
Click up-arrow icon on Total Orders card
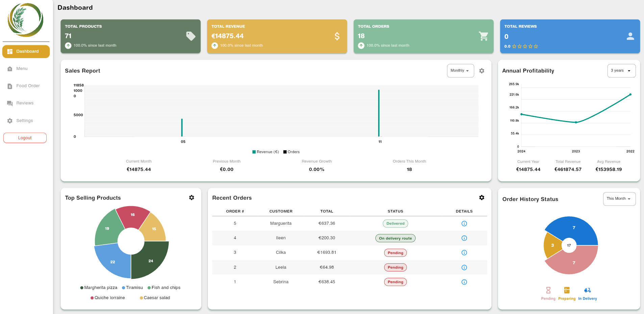click(x=361, y=45)
